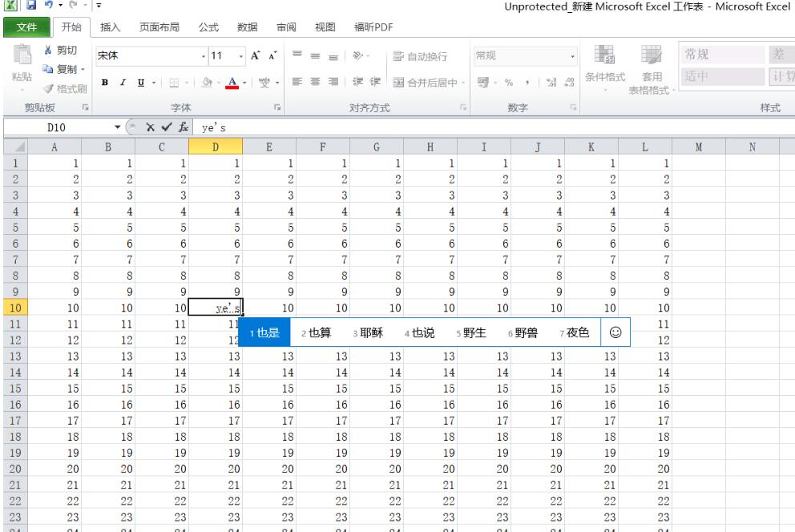Toggle top vertical alignment
Screen dimensions: 795x532
click(297, 56)
